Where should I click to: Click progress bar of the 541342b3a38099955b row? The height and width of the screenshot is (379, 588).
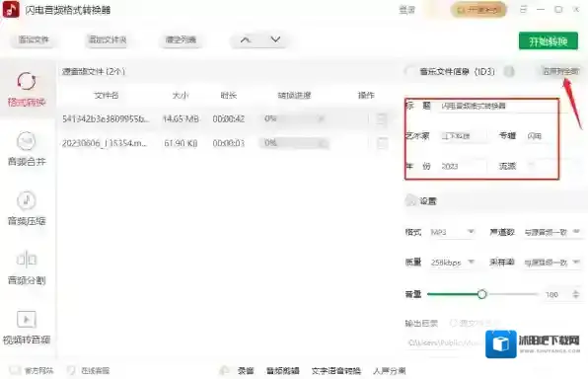coord(294,119)
